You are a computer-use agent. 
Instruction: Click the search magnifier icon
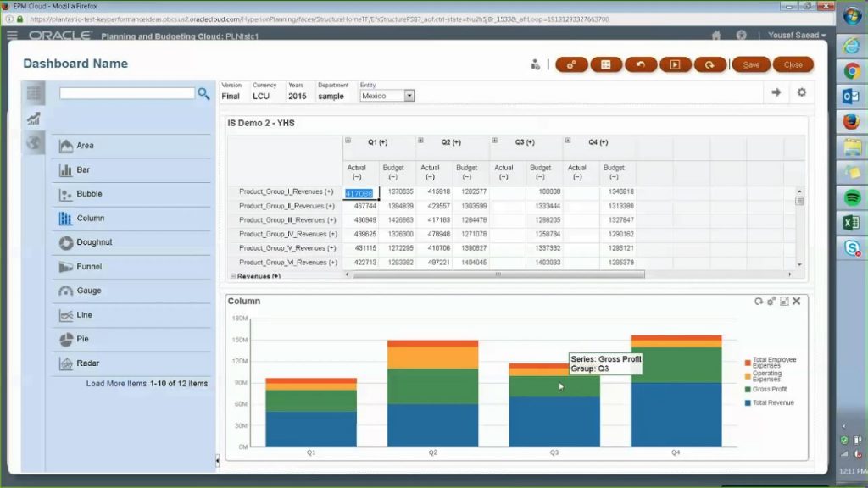[203, 93]
